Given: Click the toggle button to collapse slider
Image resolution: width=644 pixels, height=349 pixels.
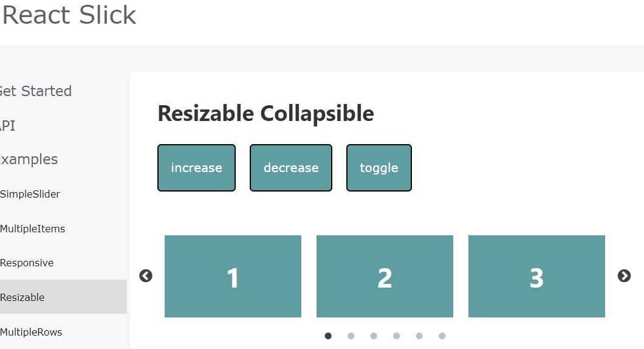Looking at the screenshot, I should 379,168.
